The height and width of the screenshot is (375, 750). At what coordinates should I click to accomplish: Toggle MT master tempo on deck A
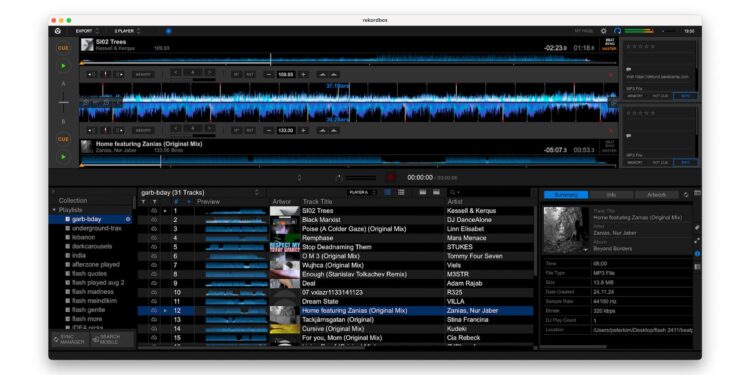click(236, 75)
